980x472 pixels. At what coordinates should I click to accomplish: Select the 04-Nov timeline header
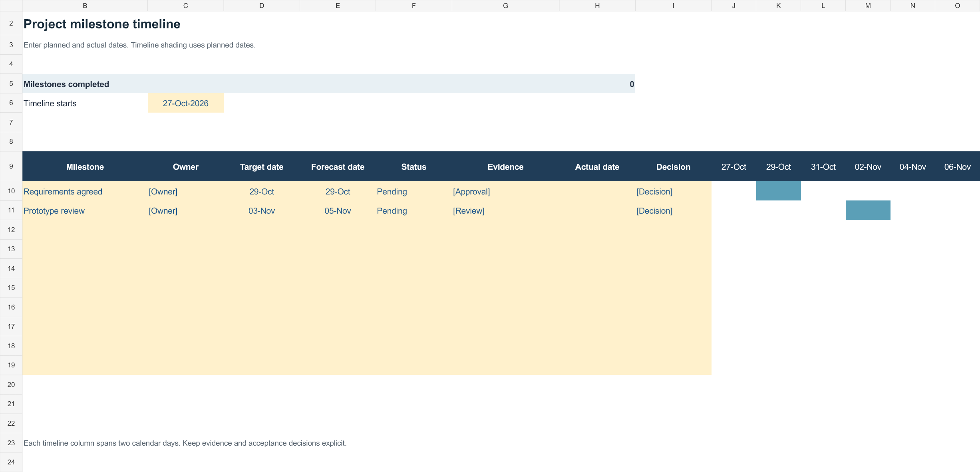coord(912,167)
